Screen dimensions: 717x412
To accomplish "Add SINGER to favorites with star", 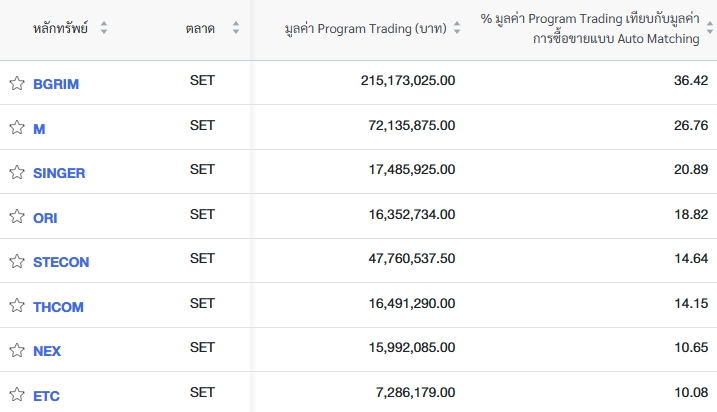I will [17, 172].
